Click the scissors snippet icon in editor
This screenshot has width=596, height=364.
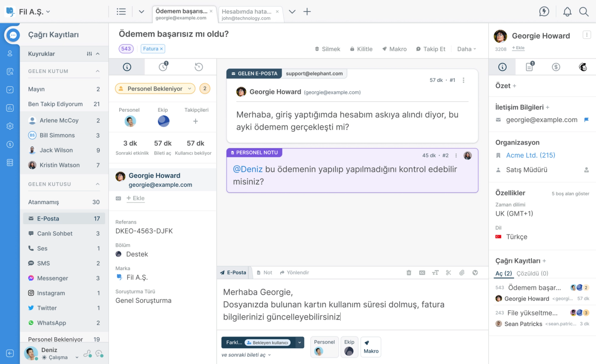pos(448,273)
